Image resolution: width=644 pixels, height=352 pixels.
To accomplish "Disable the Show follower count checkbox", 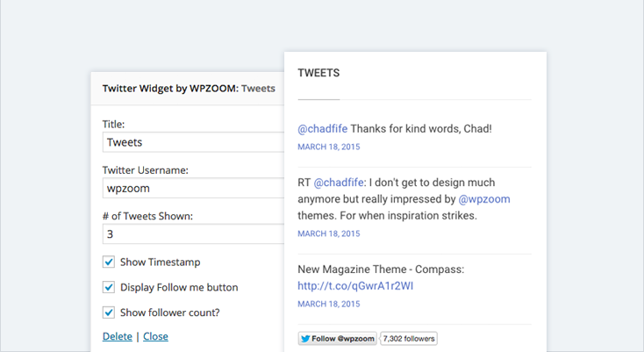I will click(x=109, y=312).
